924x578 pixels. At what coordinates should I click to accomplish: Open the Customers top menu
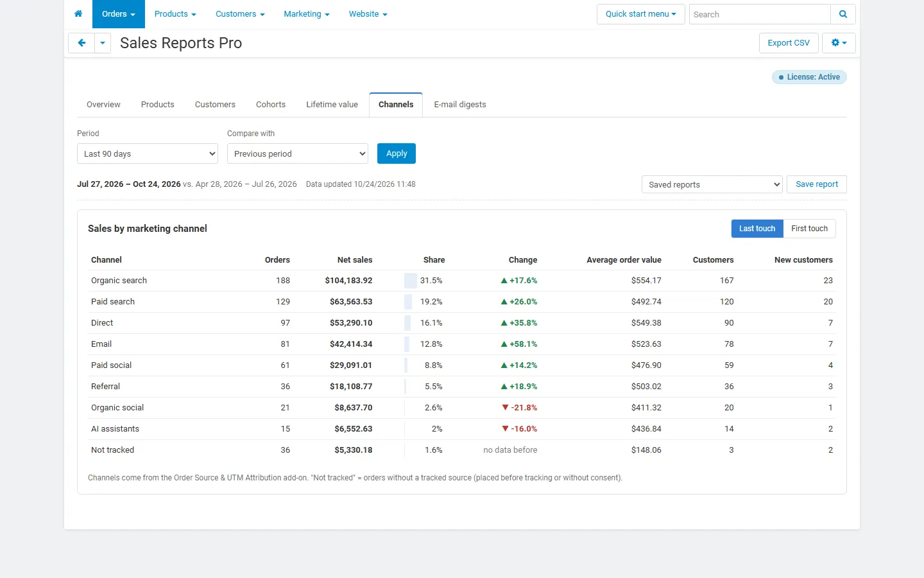[240, 14]
